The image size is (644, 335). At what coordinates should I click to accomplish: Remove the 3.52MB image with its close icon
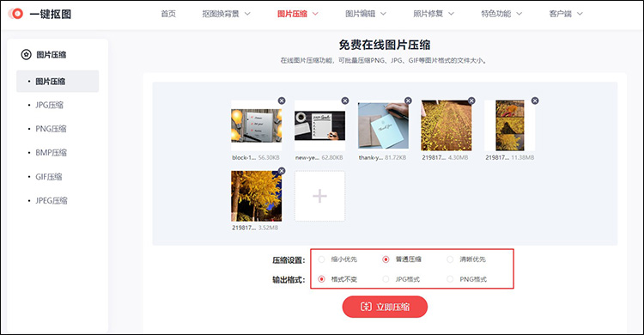pyautogui.click(x=282, y=171)
